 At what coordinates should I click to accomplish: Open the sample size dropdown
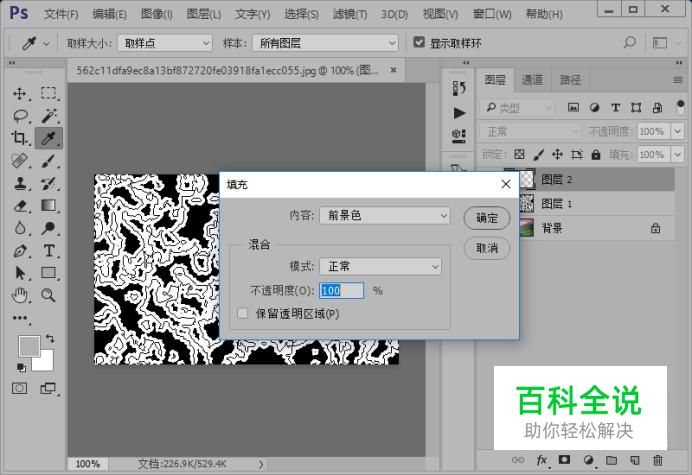pos(165,43)
